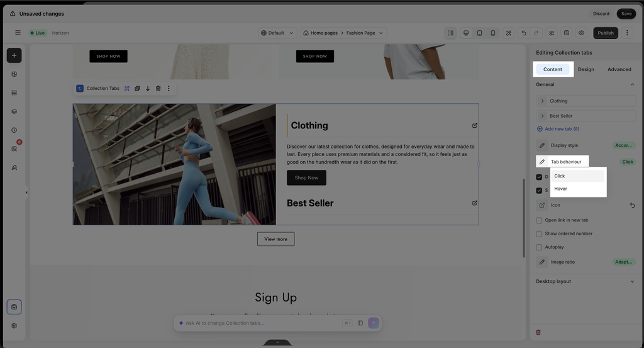The image size is (644, 348).
Task: Collapse the left panel arrow handle
Action: [26, 193]
